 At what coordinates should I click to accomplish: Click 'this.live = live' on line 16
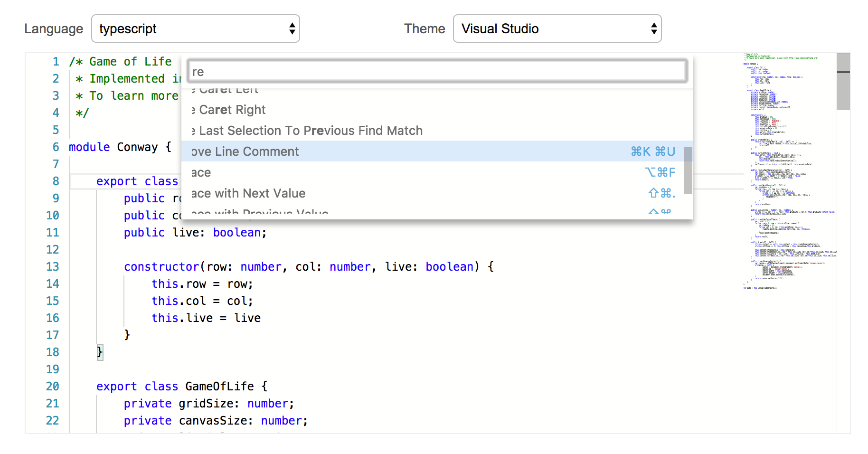point(206,318)
